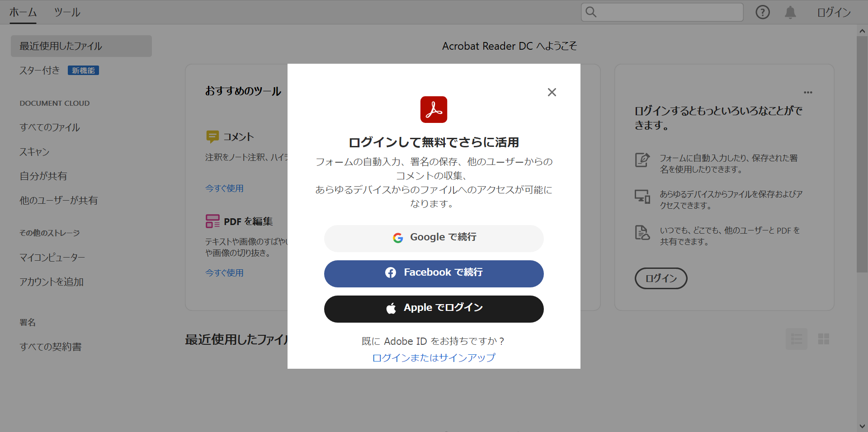This screenshot has width=868, height=432.
Task: Open 自分が共有 in sidebar
Action: pyautogui.click(x=43, y=176)
